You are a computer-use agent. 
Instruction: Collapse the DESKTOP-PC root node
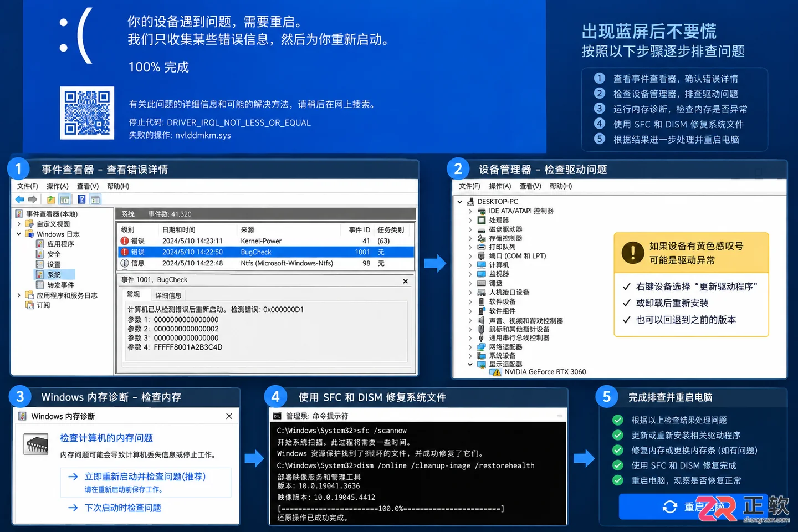(x=459, y=202)
